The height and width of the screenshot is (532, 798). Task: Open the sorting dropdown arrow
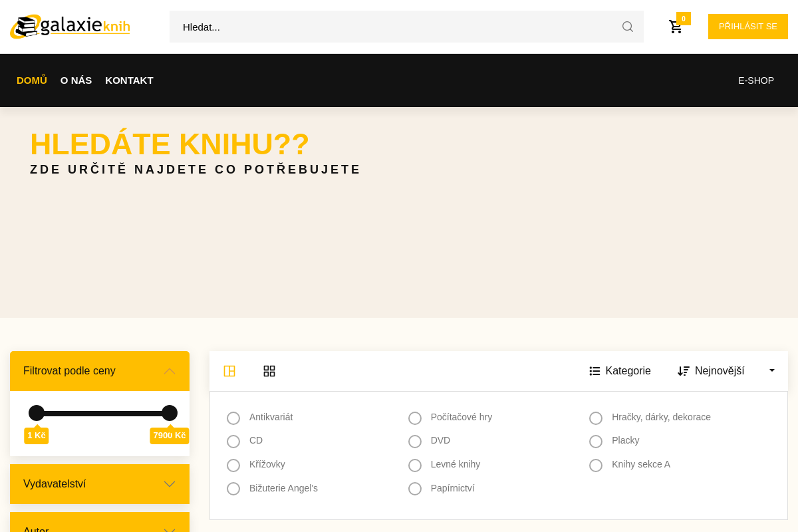[772, 370]
